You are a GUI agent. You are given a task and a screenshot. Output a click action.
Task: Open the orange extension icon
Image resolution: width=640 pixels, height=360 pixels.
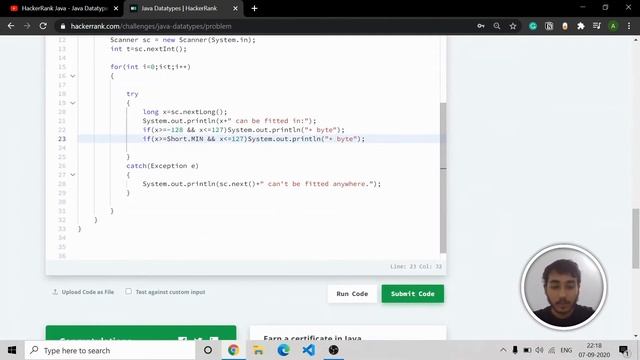(x=565, y=26)
